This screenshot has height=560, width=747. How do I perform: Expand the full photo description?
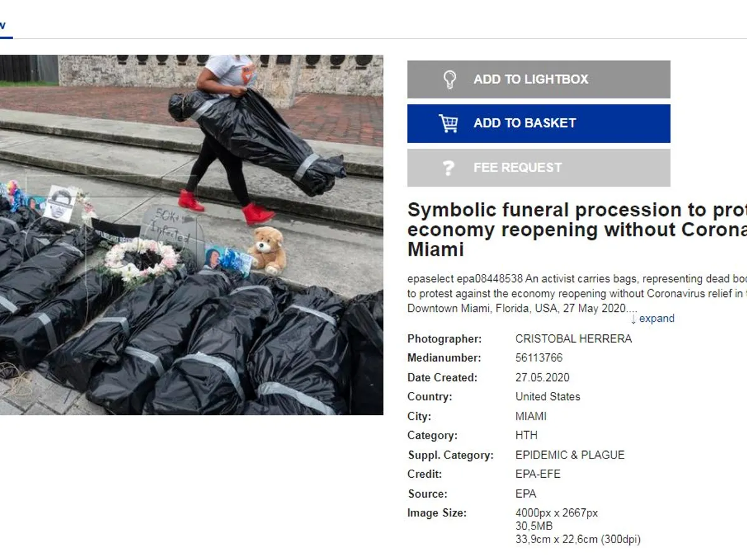coord(657,319)
